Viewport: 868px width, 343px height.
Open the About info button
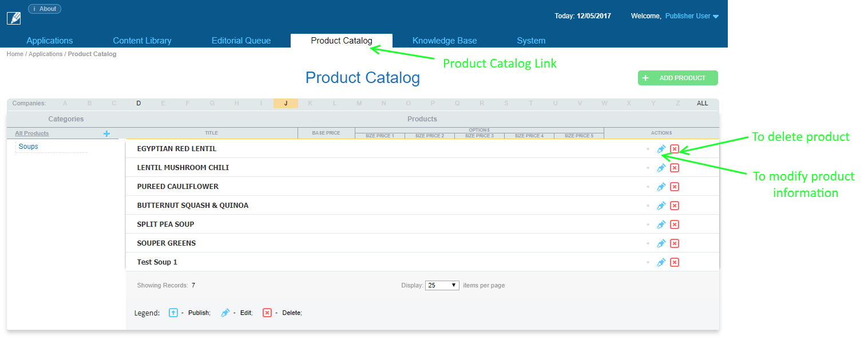point(45,9)
